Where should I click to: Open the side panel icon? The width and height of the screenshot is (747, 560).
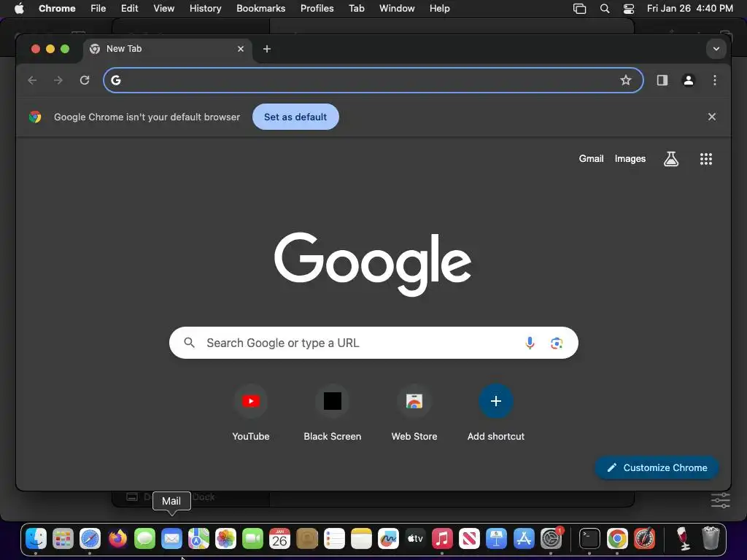[x=662, y=80]
